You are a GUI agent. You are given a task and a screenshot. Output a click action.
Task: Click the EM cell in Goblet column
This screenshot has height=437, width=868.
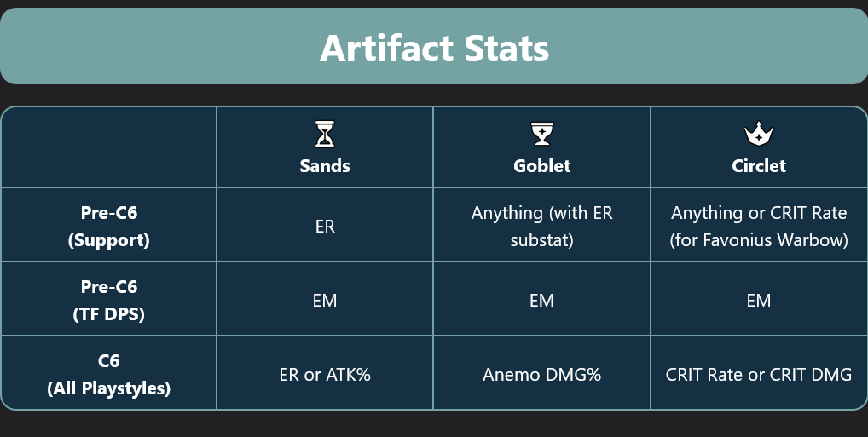coord(542,300)
